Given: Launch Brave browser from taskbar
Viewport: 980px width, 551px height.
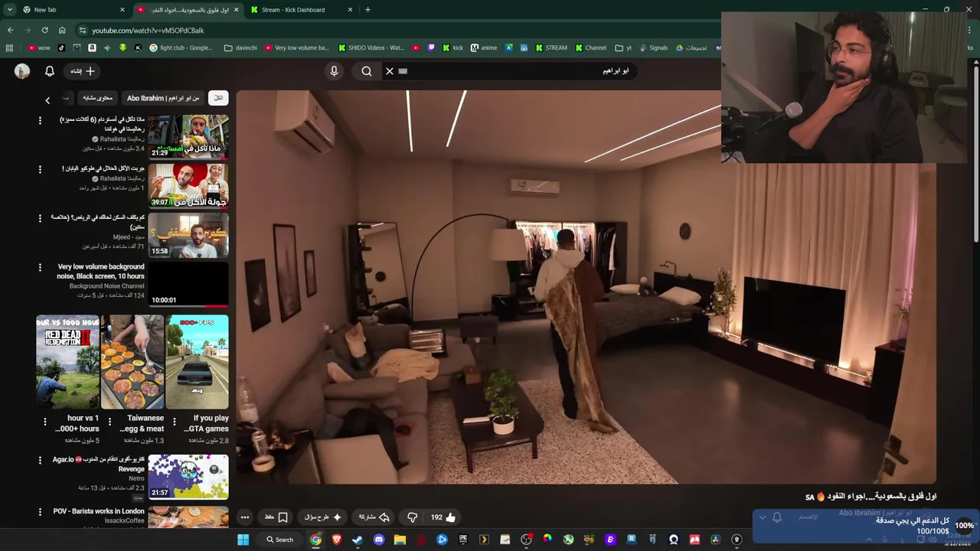Looking at the screenshot, I should [x=337, y=540].
